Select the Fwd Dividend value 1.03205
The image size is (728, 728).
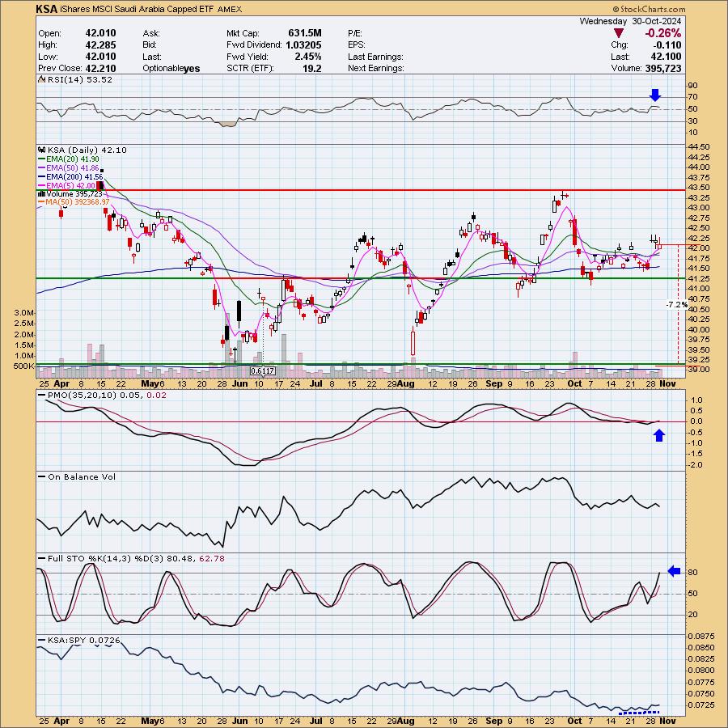(x=303, y=44)
